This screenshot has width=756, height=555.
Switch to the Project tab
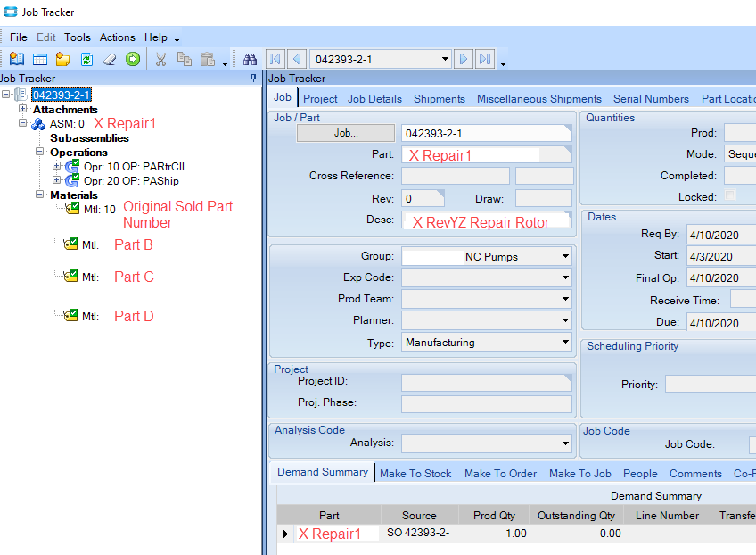[320, 99]
